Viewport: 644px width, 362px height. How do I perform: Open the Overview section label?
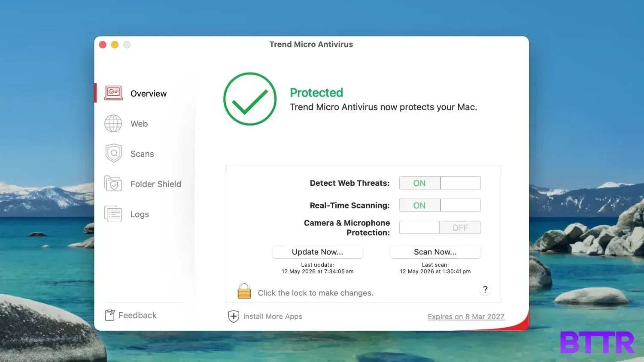[x=149, y=94]
